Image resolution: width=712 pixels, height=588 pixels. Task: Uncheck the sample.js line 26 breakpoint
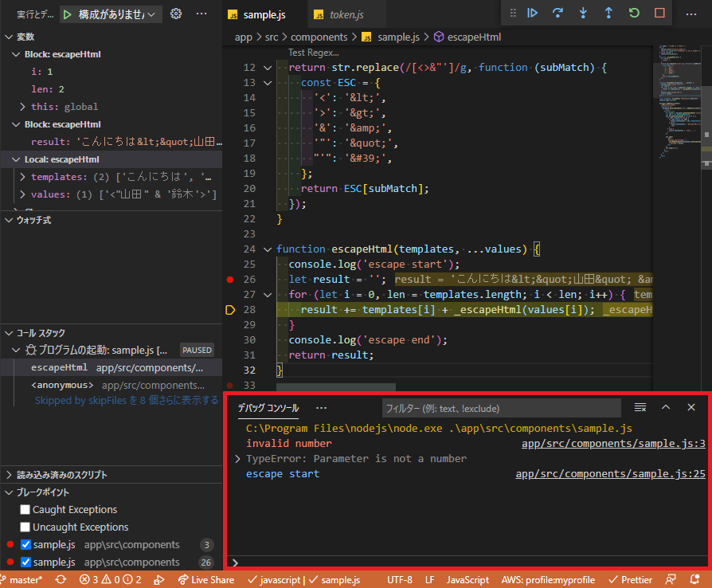[25, 562]
